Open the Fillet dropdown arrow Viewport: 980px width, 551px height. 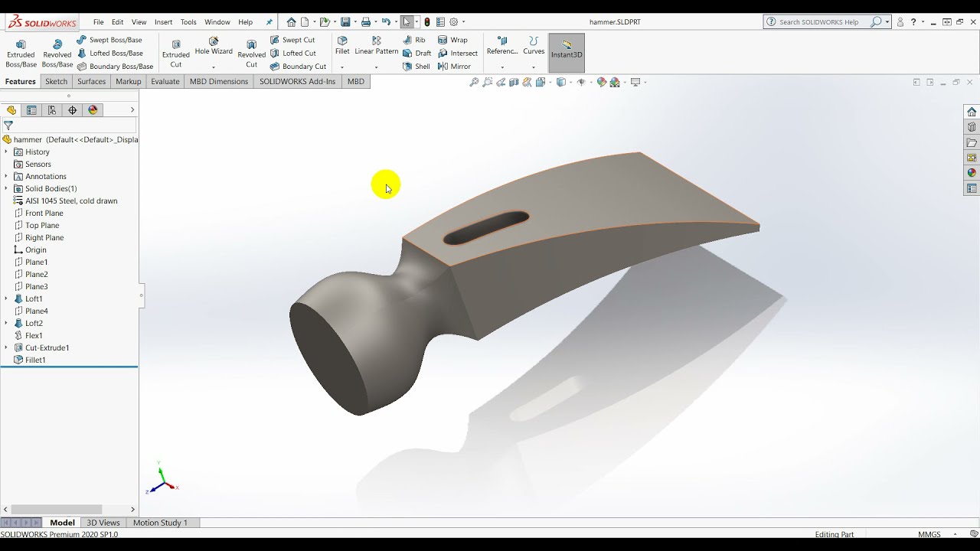pyautogui.click(x=342, y=67)
